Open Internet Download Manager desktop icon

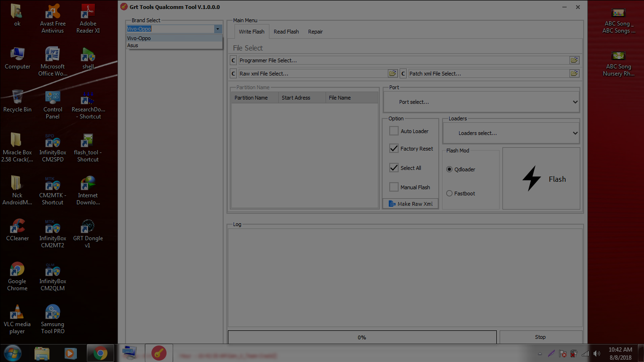tap(88, 190)
